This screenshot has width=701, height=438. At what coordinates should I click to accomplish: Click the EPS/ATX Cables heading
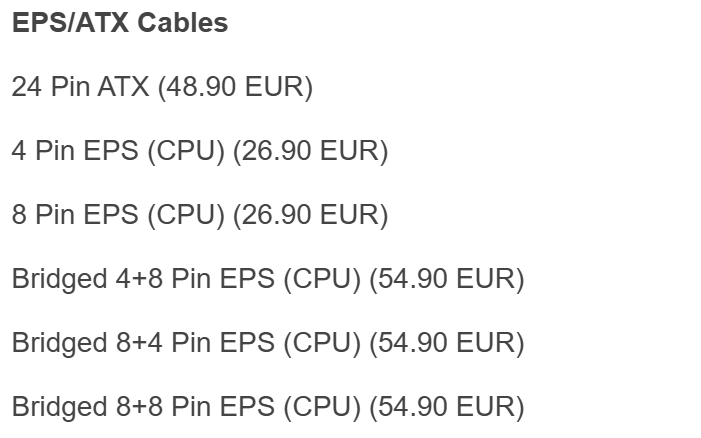tap(119, 24)
